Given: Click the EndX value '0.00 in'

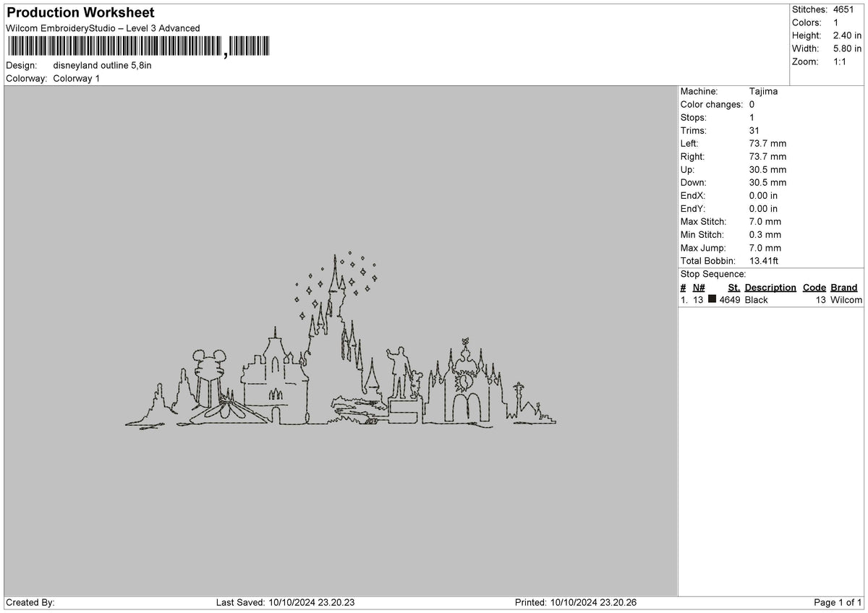Looking at the screenshot, I should [764, 195].
